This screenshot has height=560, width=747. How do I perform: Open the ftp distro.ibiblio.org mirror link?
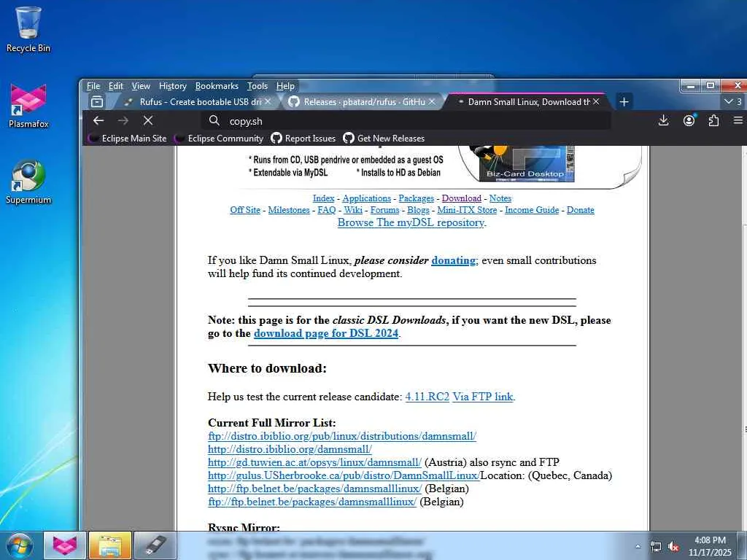point(342,436)
